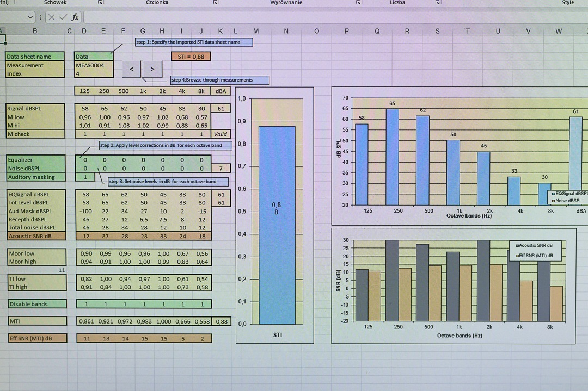Click the formula bar Cancel X icon

coord(52,17)
